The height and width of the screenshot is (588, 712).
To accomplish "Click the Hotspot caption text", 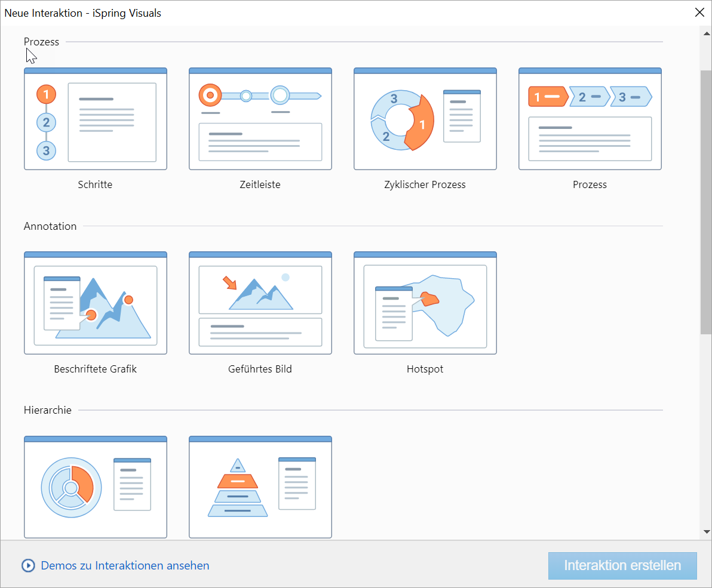I will click(x=425, y=370).
